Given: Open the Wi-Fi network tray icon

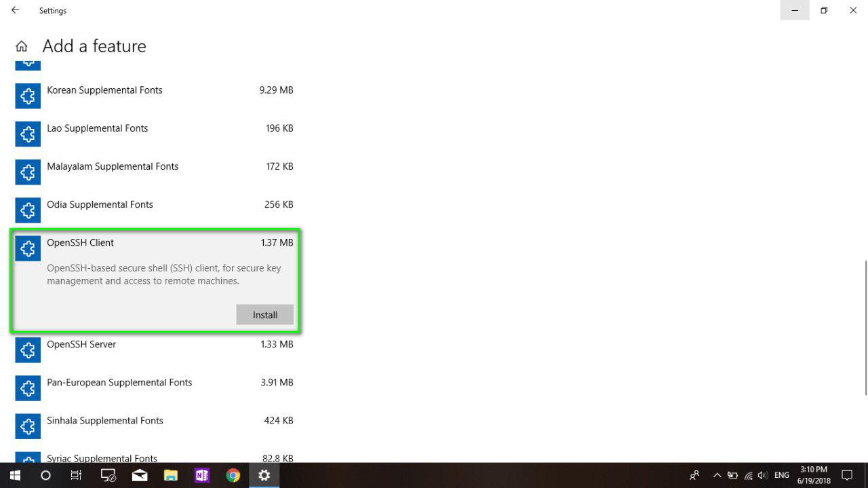Looking at the screenshot, I should 748,475.
